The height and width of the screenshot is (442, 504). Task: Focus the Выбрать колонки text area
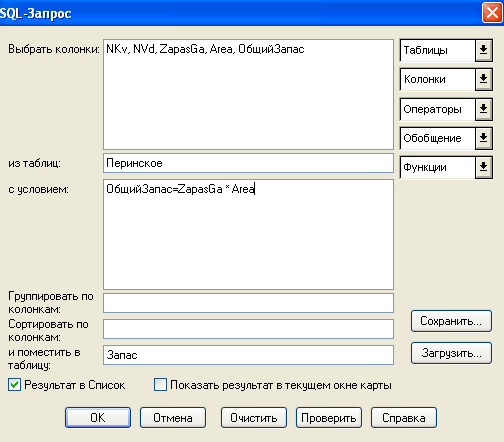click(x=248, y=95)
